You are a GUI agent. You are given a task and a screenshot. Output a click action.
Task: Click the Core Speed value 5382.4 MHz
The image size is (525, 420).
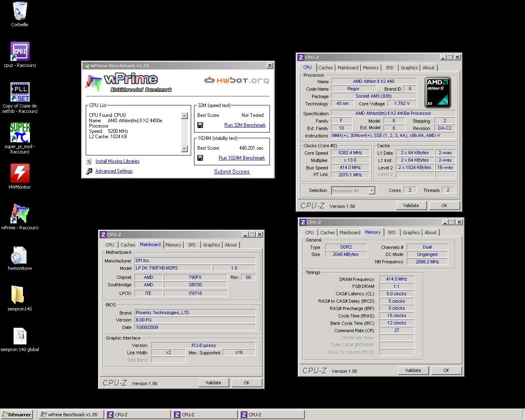(x=350, y=153)
